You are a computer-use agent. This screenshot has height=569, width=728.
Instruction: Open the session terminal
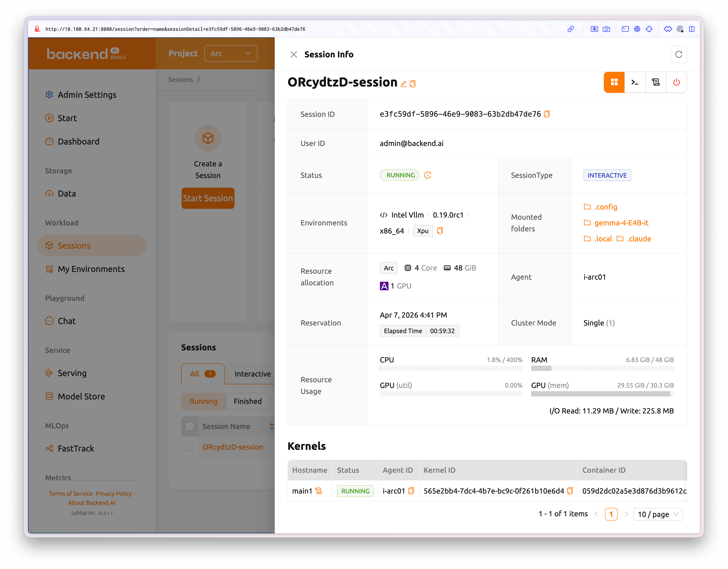click(x=635, y=82)
